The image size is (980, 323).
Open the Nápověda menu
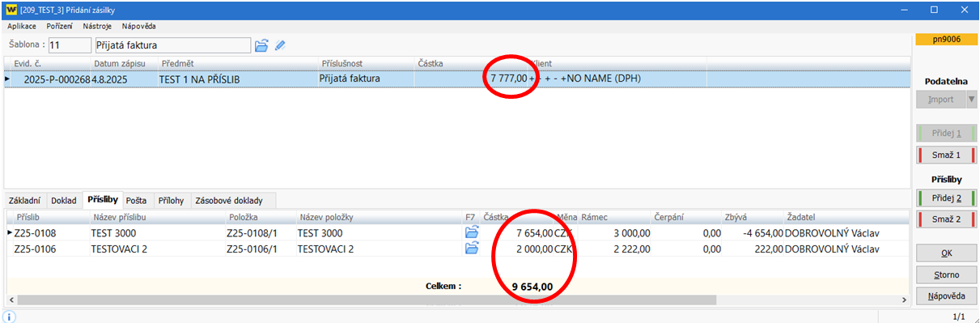pos(138,26)
